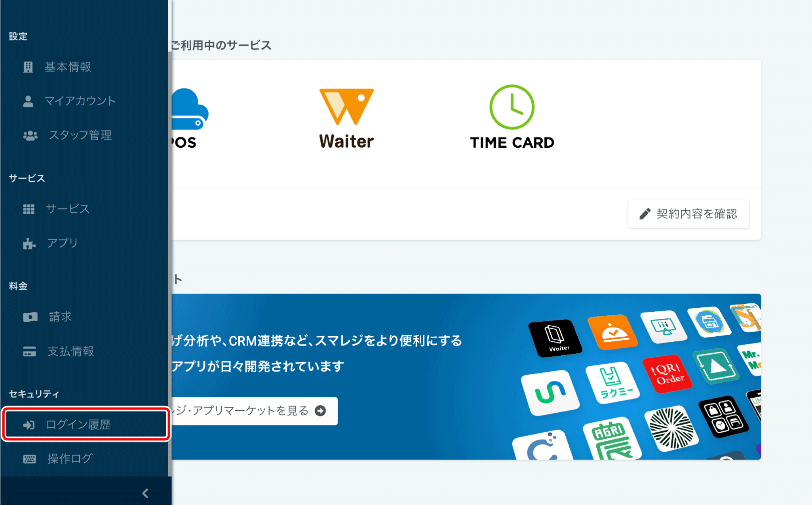Viewport: 812px width, 505px height.
Task: Click the puzzle piece icon for アプリ
Action: (29, 243)
